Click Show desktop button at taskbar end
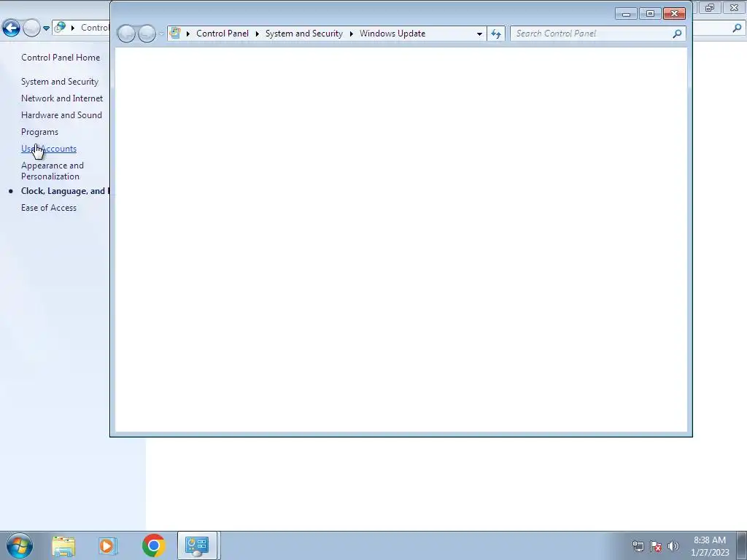The width and height of the screenshot is (747, 560). [742, 545]
